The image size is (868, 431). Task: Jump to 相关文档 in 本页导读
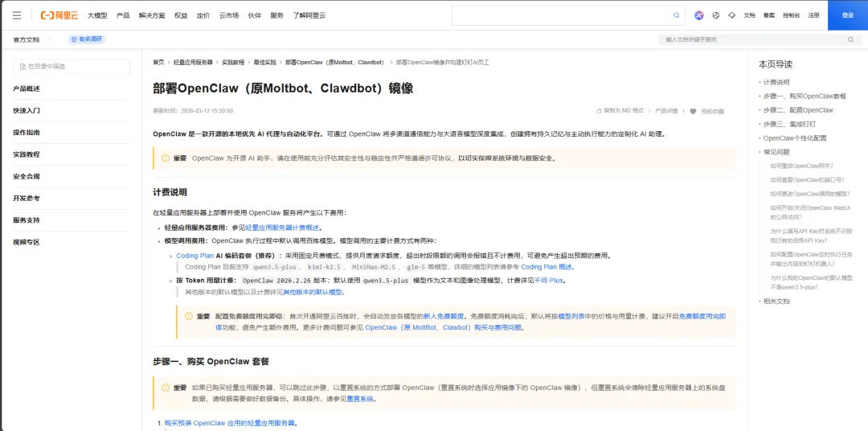776,302
